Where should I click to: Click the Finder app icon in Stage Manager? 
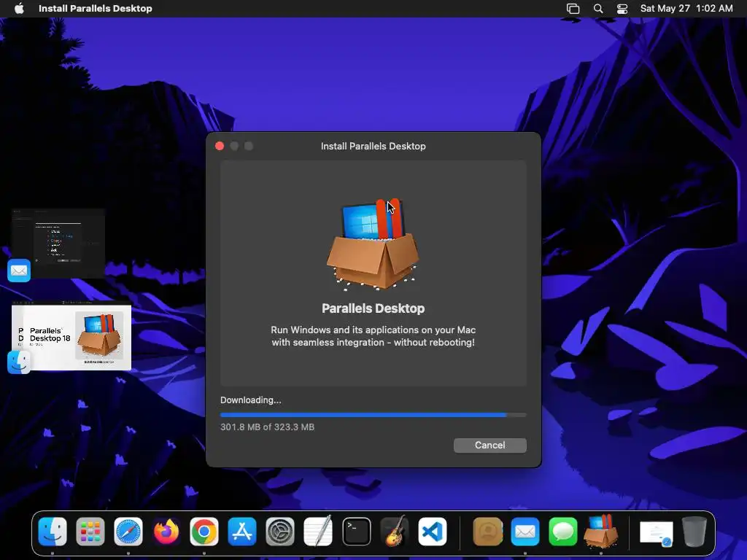pos(19,362)
